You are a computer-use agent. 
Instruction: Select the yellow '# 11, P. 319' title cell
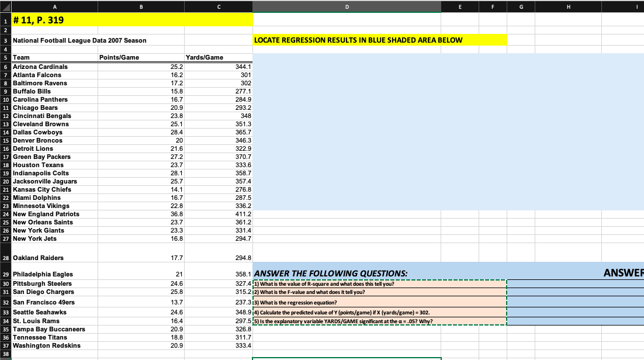[x=54, y=19]
